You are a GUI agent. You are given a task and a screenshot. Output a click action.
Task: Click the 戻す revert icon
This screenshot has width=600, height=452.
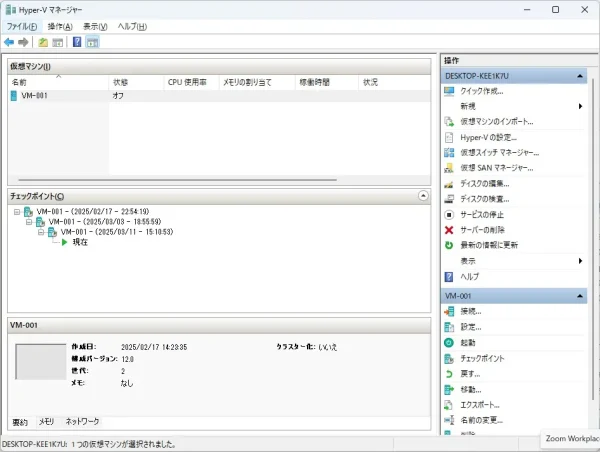[x=449, y=374]
